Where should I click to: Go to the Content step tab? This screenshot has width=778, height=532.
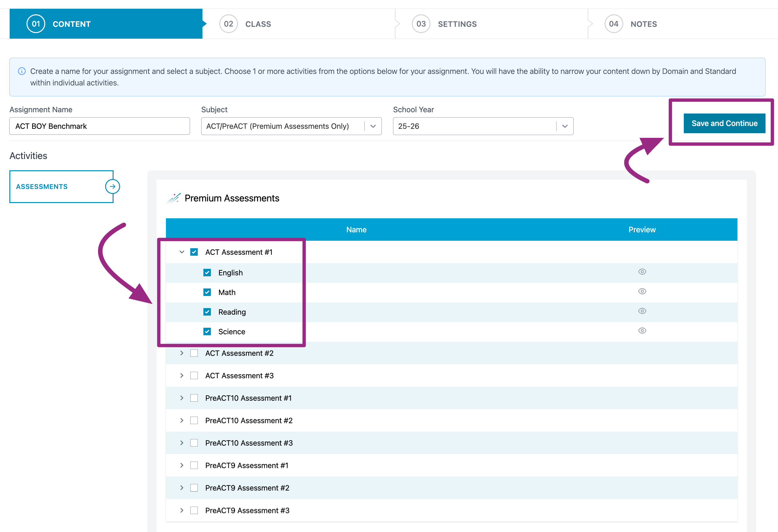pos(106,24)
